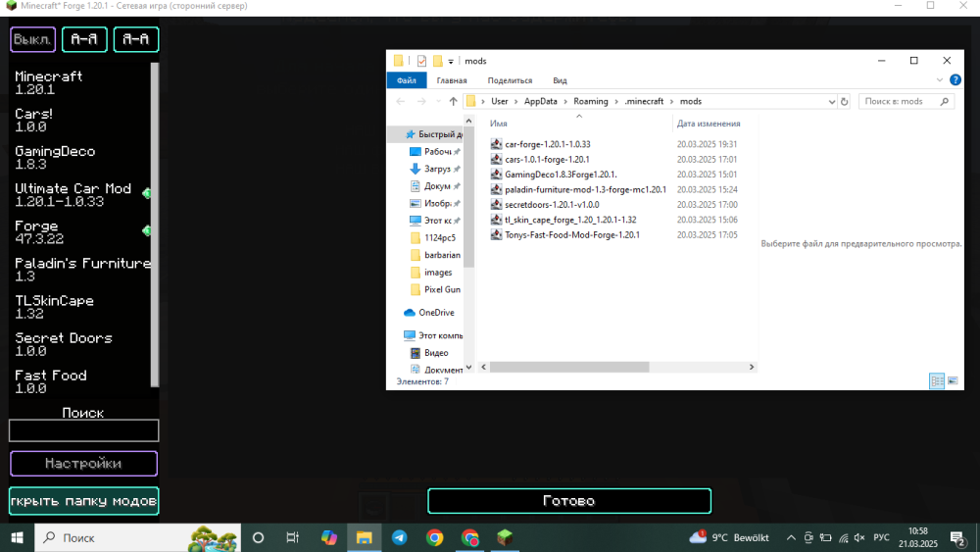
Task: Click Открыть папку модов button
Action: coord(83,501)
